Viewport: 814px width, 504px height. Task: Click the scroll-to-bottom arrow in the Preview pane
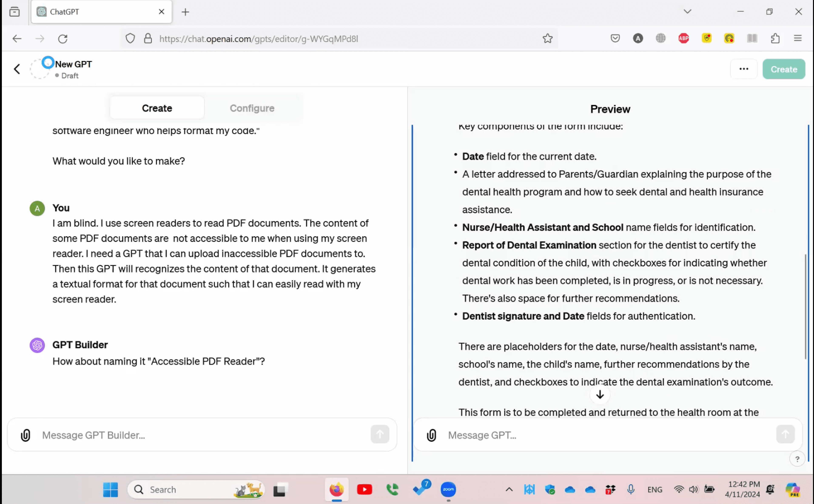point(600,395)
